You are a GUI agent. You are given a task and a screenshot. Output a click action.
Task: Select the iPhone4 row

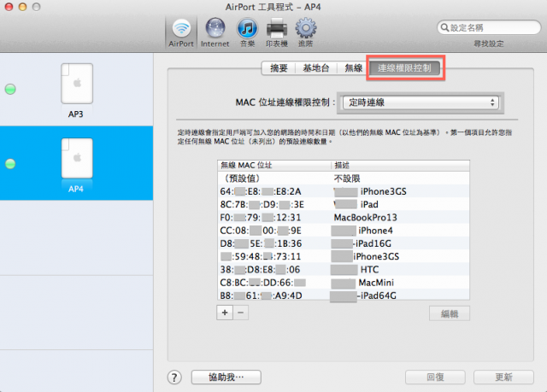[x=344, y=231]
